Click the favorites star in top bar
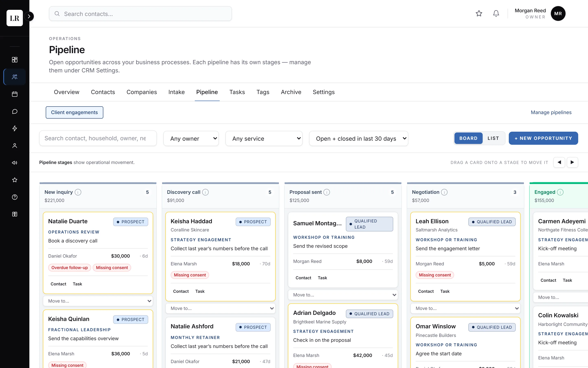 click(x=479, y=13)
